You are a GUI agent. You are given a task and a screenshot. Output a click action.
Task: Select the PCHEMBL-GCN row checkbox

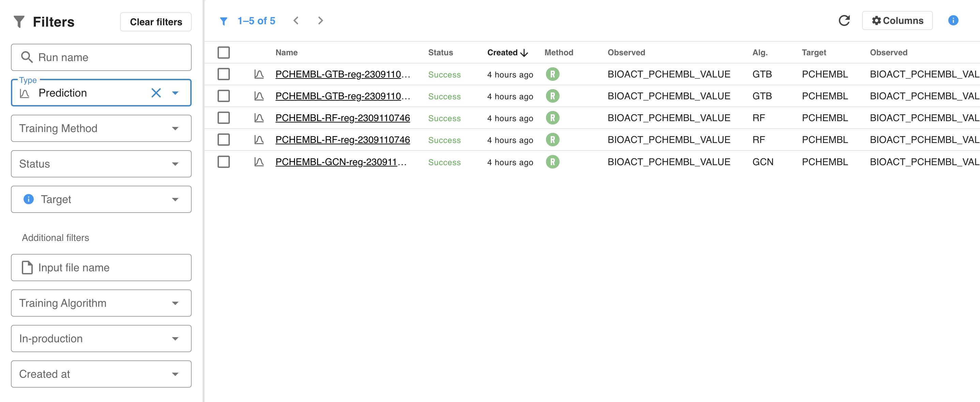coord(224,162)
